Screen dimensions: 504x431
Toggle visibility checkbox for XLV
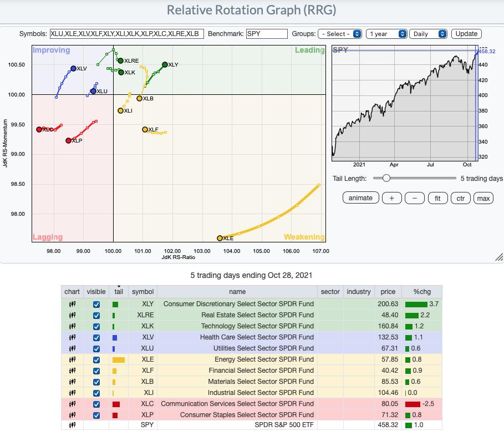point(96,338)
